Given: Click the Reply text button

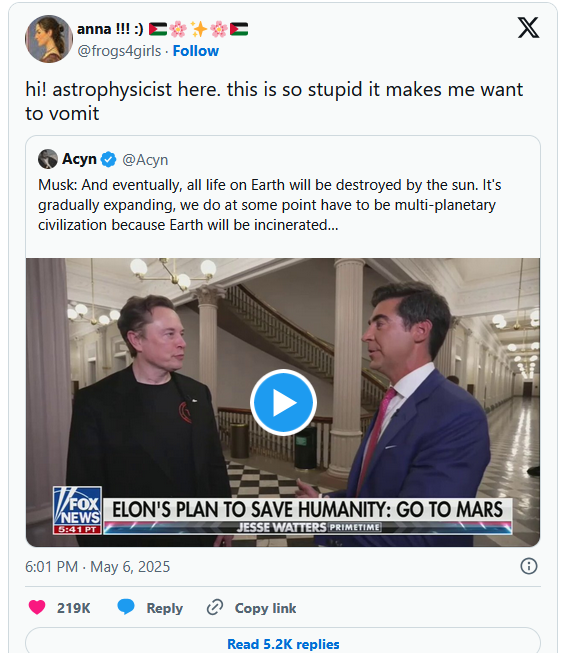Looking at the screenshot, I should (x=164, y=608).
